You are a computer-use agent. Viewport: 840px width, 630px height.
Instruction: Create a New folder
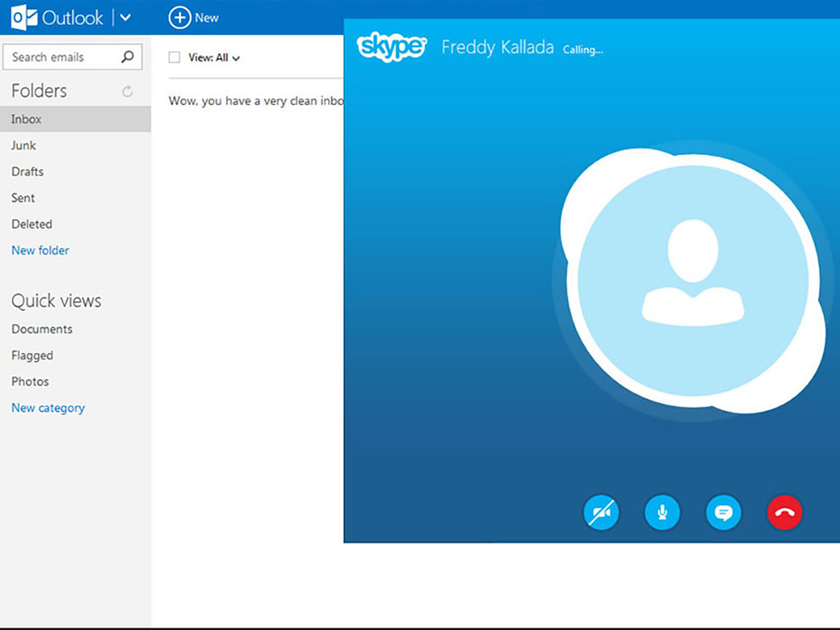[x=39, y=250]
